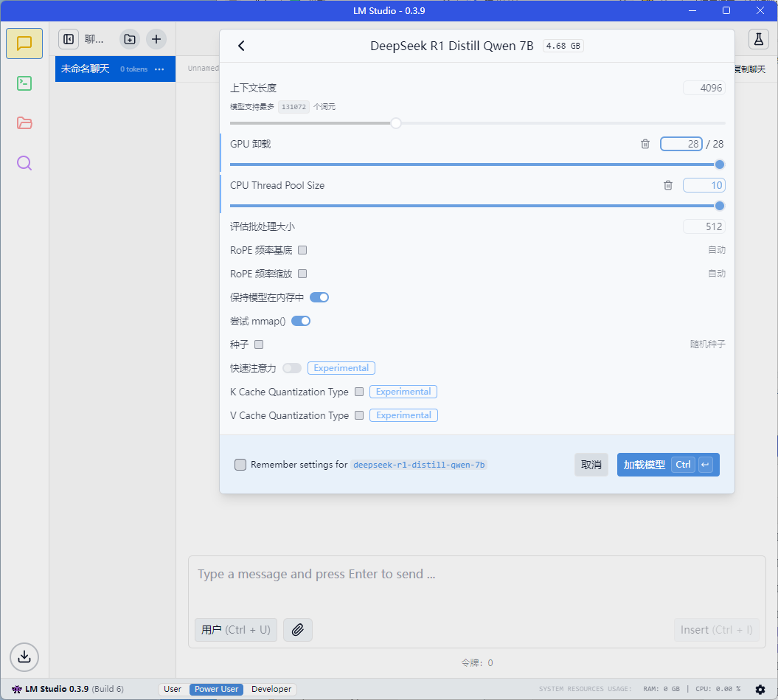Check the V Cache Quantization Type checkbox
Image resolution: width=778 pixels, height=700 pixels.
point(359,415)
